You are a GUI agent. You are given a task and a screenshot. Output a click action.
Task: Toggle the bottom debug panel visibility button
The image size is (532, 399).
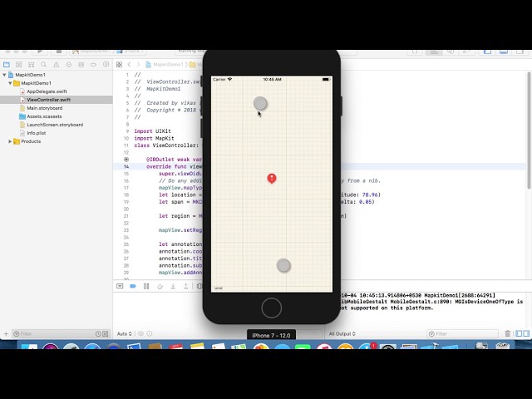504,52
